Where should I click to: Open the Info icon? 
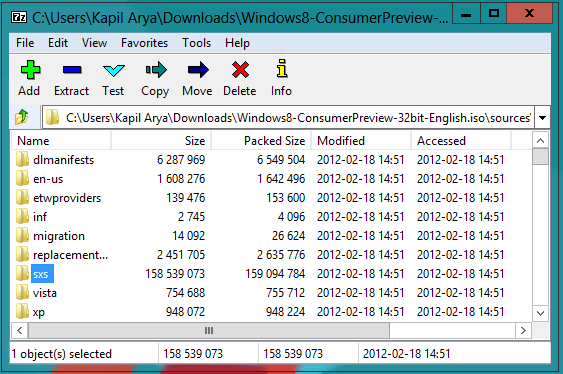click(x=282, y=68)
